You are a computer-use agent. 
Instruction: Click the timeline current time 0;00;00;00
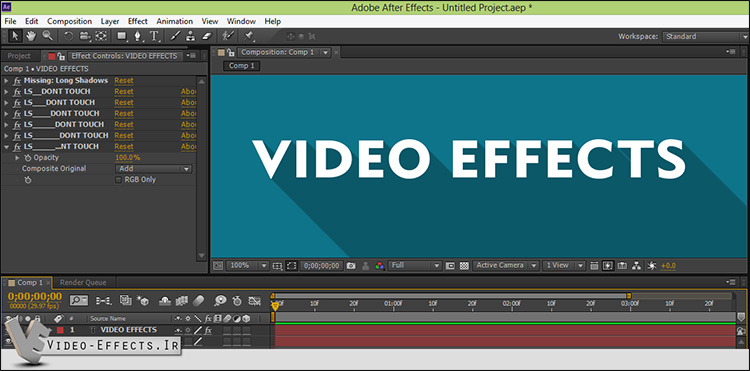[35, 296]
